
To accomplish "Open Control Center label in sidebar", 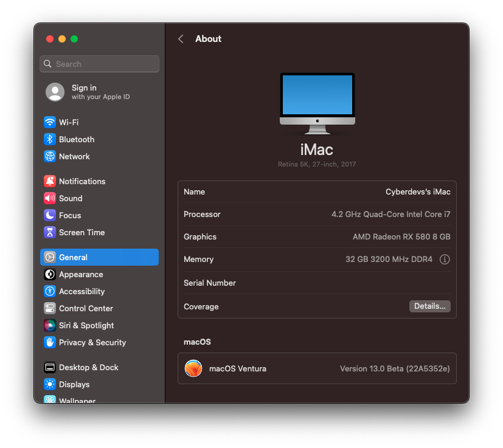I will click(x=86, y=308).
